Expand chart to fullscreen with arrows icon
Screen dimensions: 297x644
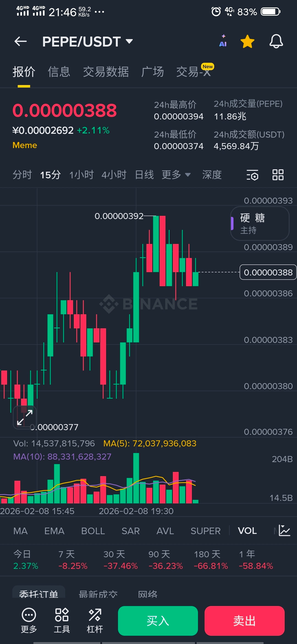[25, 417]
